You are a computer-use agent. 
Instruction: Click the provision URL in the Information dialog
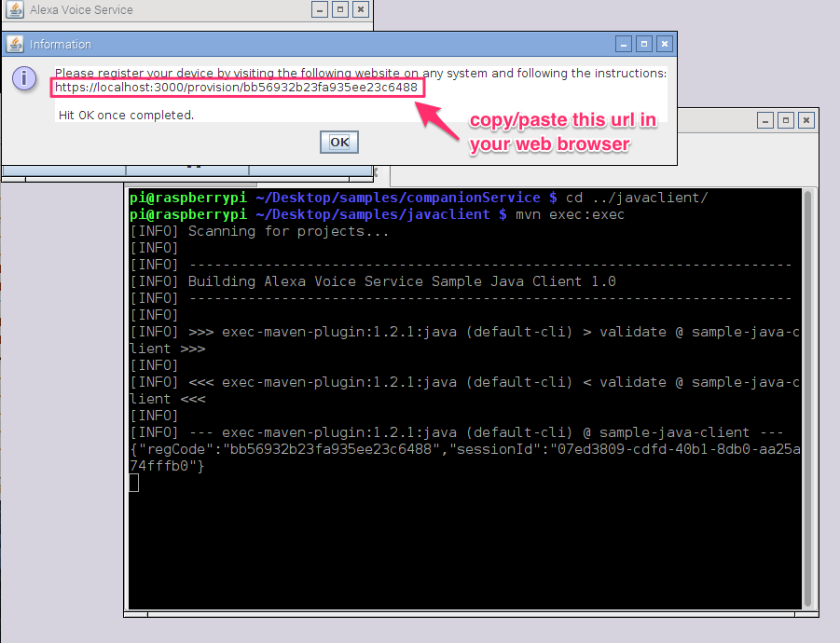pyautogui.click(x=236, y=88)
